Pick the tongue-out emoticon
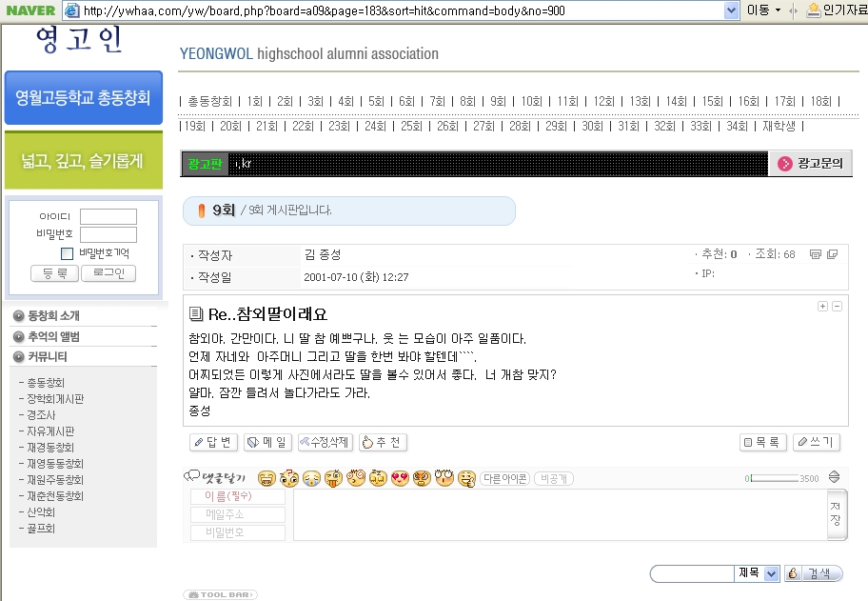The image size is (868, 601). (x=333, y=478)
